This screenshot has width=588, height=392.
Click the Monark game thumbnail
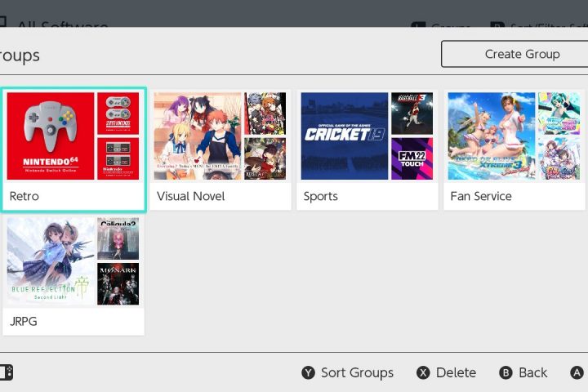coord(118,283)
